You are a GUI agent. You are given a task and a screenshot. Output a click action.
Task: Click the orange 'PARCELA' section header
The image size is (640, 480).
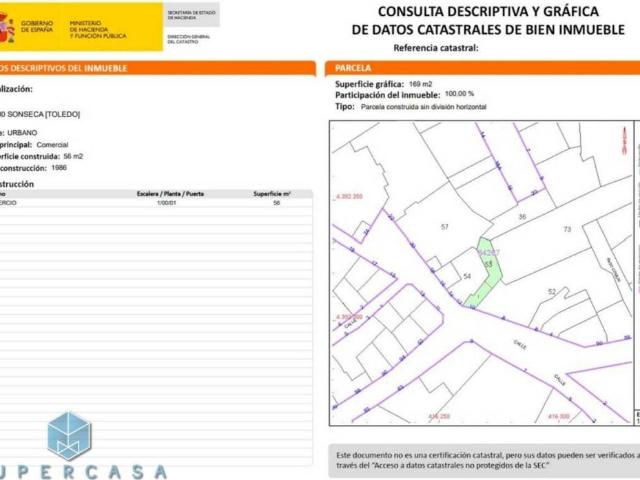tap(482, 68)
